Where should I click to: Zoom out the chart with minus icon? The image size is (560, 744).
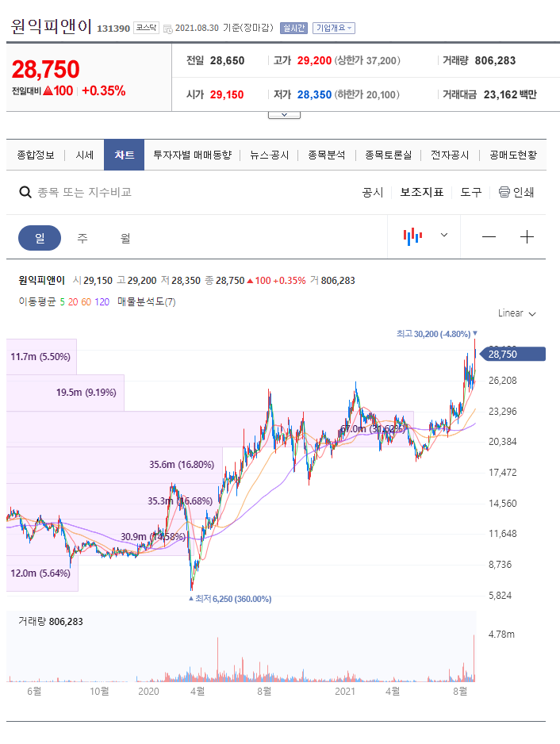pyautogui.click(x=489, y=237)
